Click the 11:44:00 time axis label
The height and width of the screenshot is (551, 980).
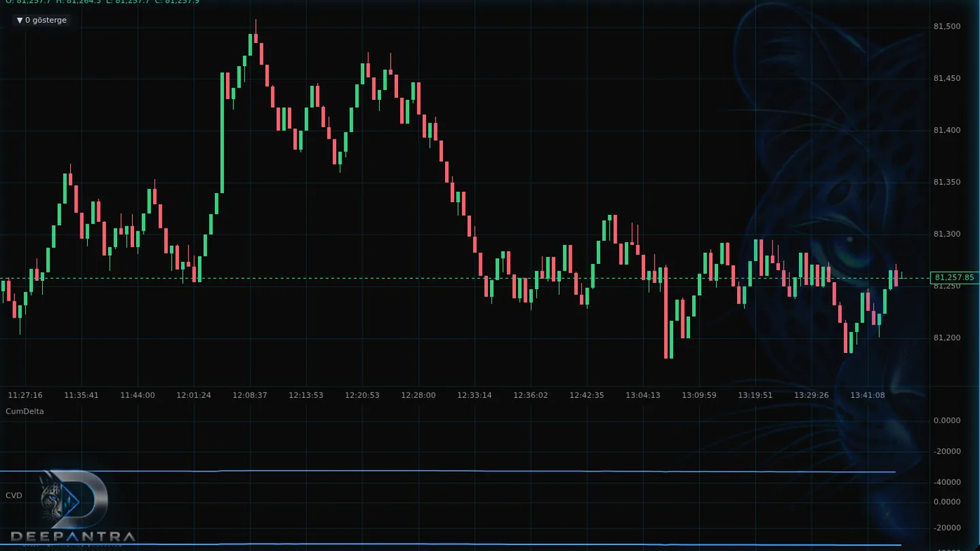pos(137,395)
